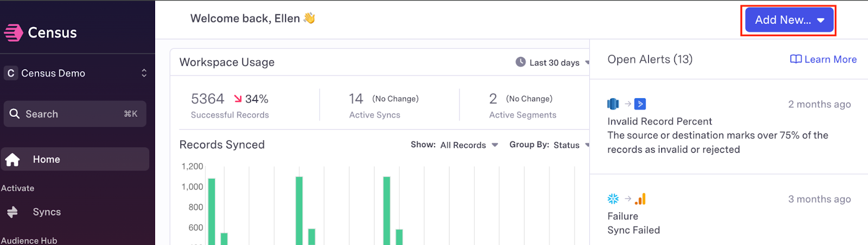Open the Show: All Records dropdown

[469, 145]
